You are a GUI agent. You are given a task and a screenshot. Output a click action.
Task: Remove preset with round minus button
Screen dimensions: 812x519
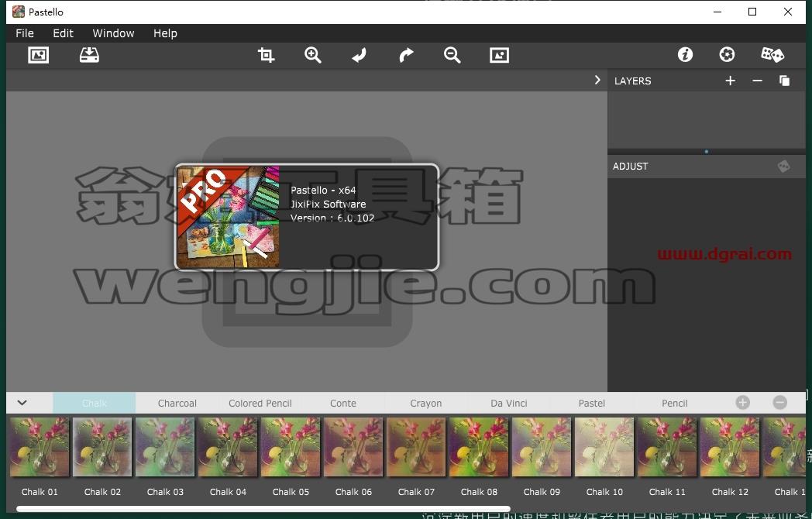780,403
